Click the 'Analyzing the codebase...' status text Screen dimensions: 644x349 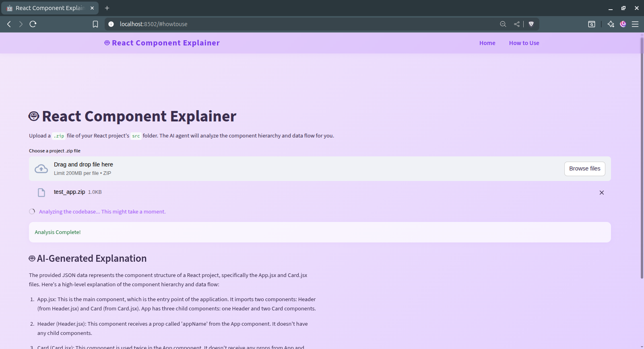pos(102,211)
